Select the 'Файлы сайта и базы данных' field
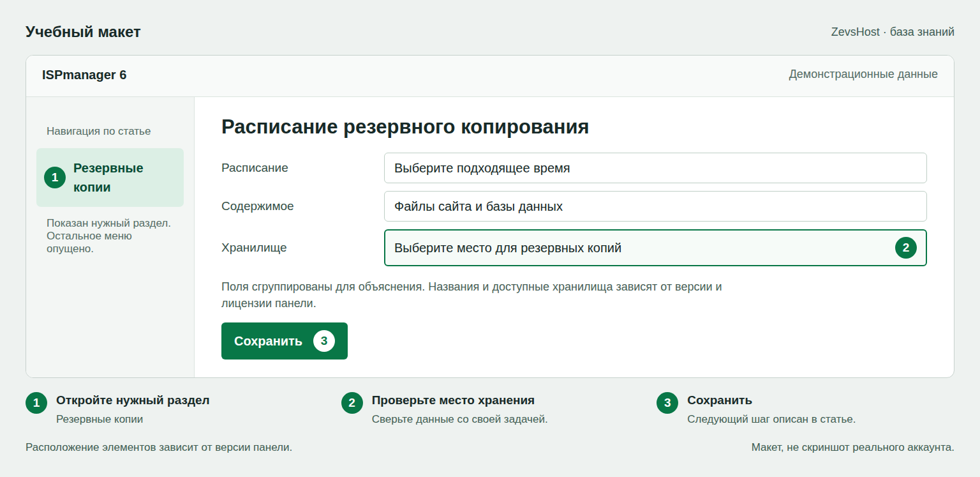The height and width of the screenshot is (477, 980). coord(655,206)
